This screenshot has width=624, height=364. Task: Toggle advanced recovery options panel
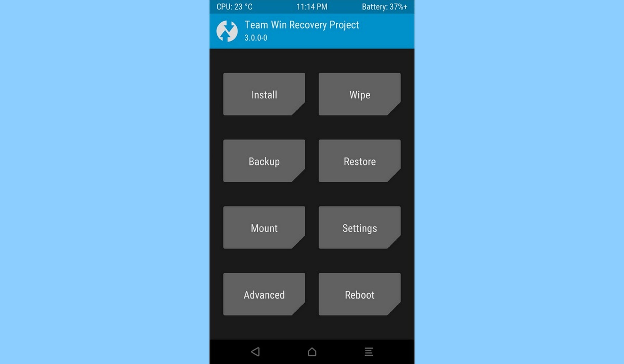coord(264,295)
